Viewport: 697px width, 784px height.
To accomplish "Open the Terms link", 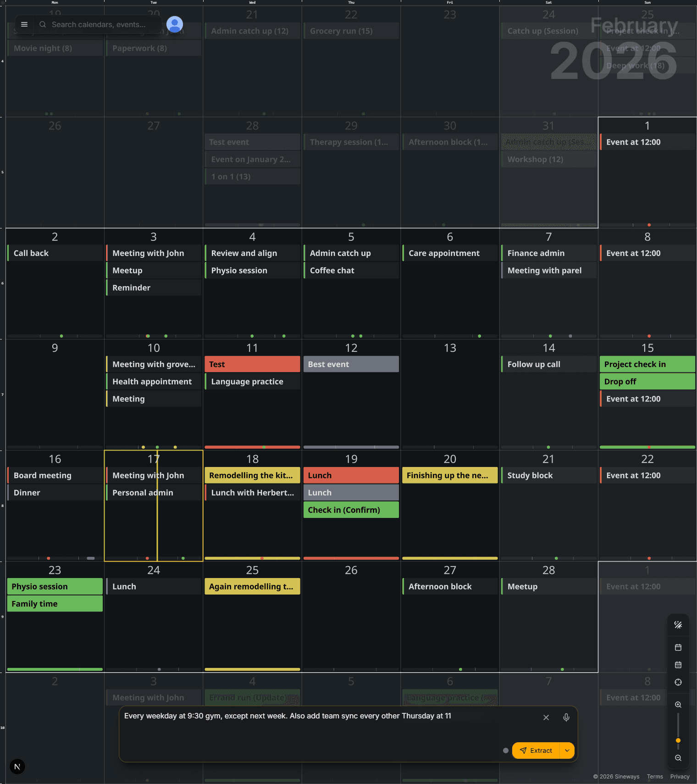I will pos(654,777).
